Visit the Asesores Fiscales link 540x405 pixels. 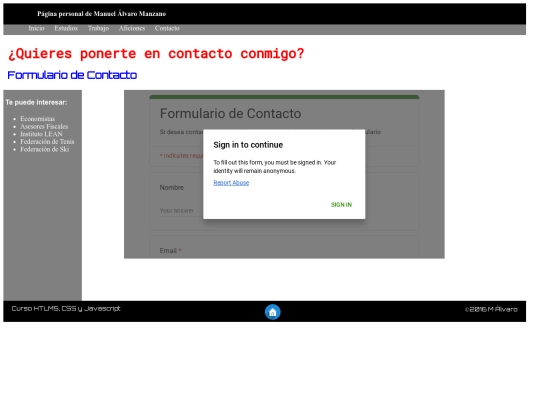[44, 126]
